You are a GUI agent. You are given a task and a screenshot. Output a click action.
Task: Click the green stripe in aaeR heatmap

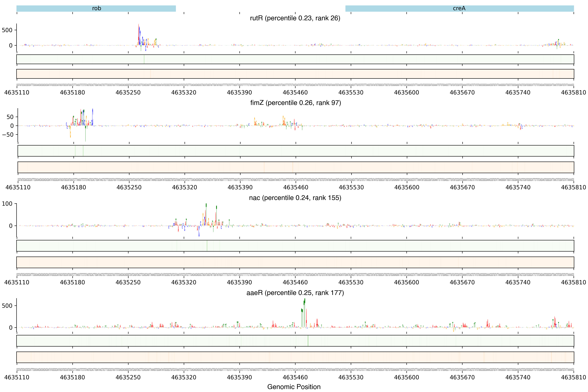click(308, 341)
